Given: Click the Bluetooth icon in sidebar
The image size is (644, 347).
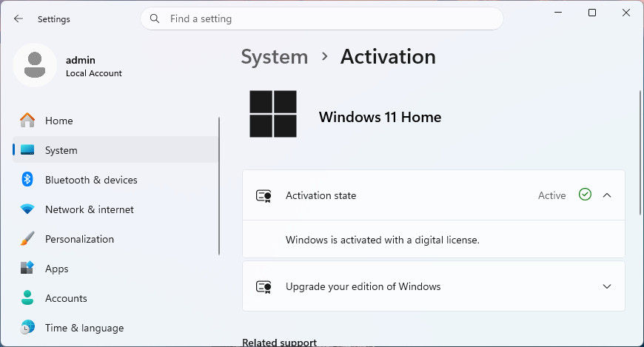Looking at the screenshot, I should (x=27, y=180).
